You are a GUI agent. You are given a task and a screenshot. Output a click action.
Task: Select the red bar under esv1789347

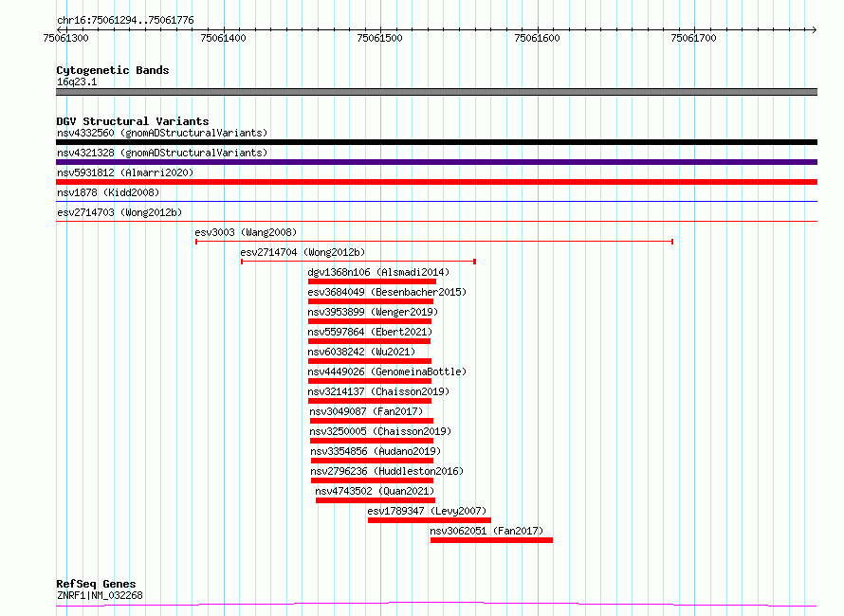coord(430,520)
